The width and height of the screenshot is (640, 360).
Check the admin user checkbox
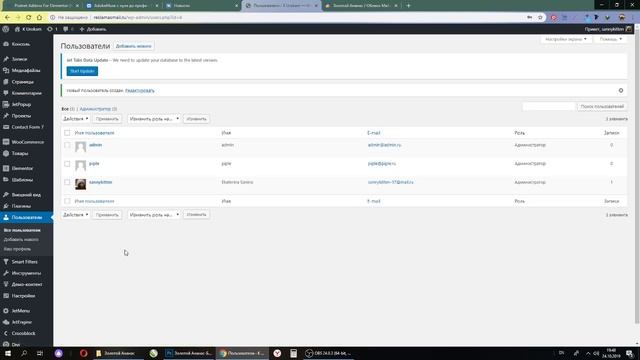click(x=67, y=145)
